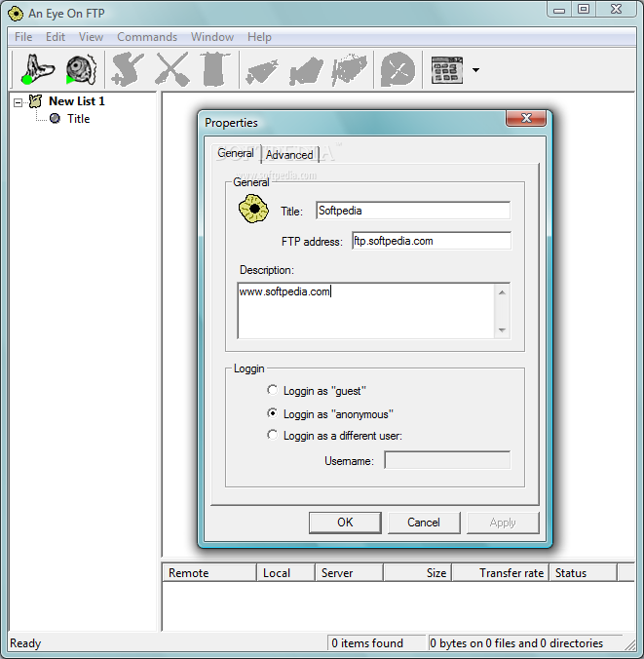This screenshot has width=644, height=659.
Task: Click Cancel in the Properties dialog
Action: pos(424,523)
